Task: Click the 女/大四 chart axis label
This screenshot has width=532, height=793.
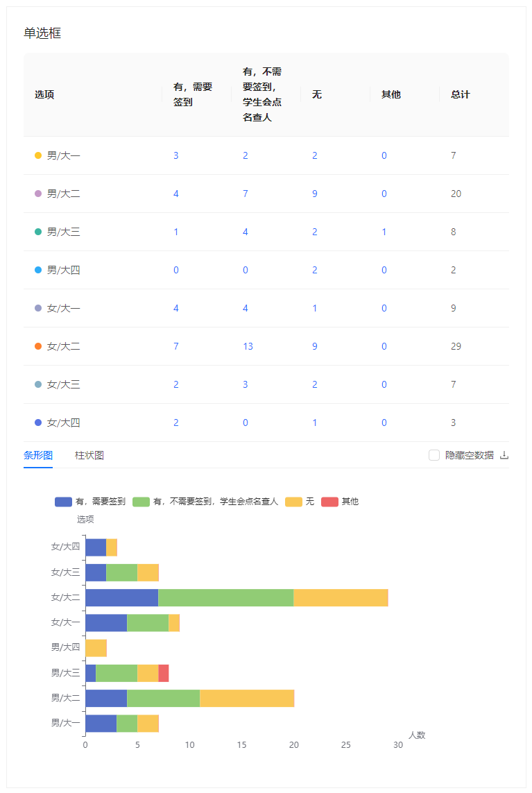Action: tap(65, 547)
